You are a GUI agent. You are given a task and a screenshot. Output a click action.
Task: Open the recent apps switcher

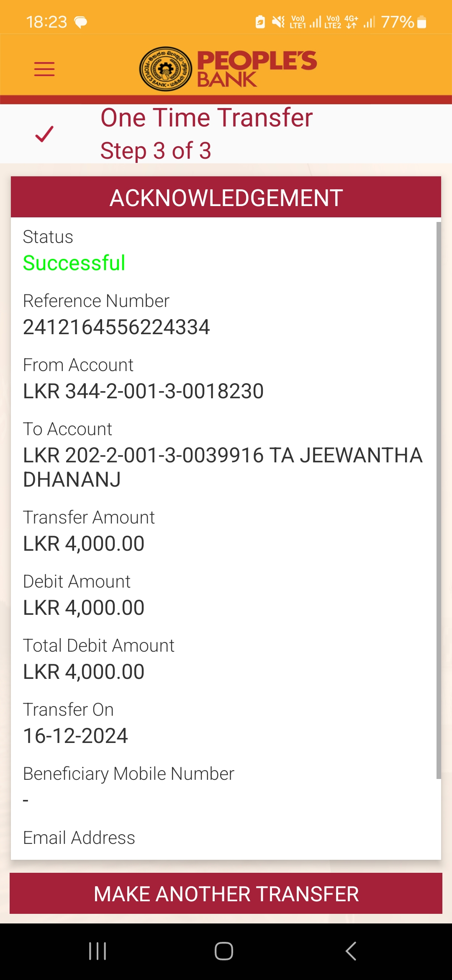pyautogui.click(x=98, y=951)
